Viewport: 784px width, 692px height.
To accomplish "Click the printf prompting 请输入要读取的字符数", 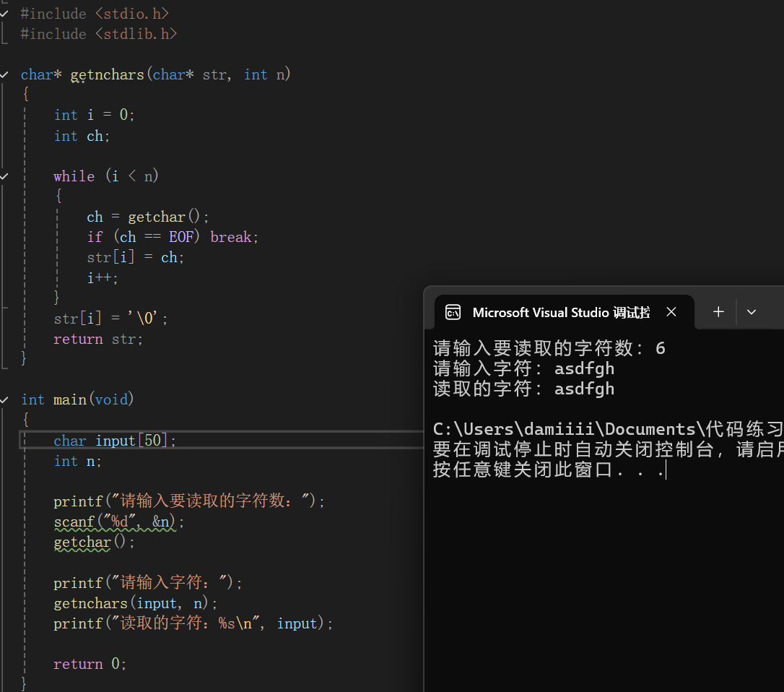I will [189, 501].
